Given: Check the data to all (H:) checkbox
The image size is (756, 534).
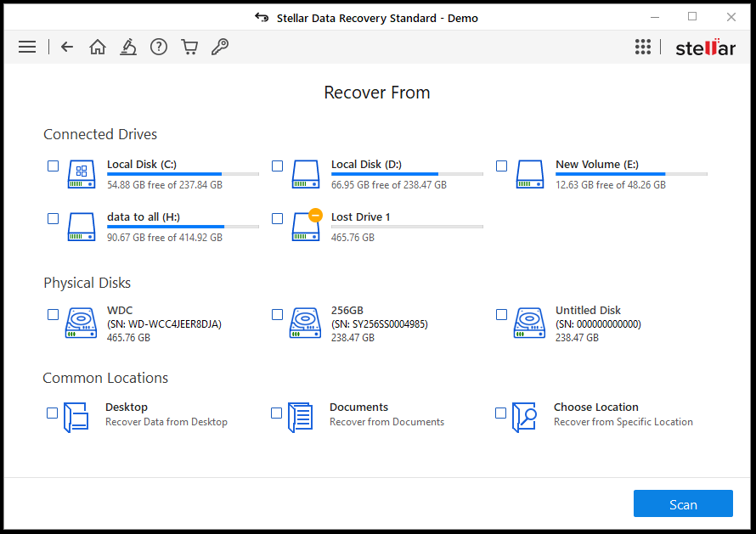Looking at the screenshot, I should click(x=53, y=218).
